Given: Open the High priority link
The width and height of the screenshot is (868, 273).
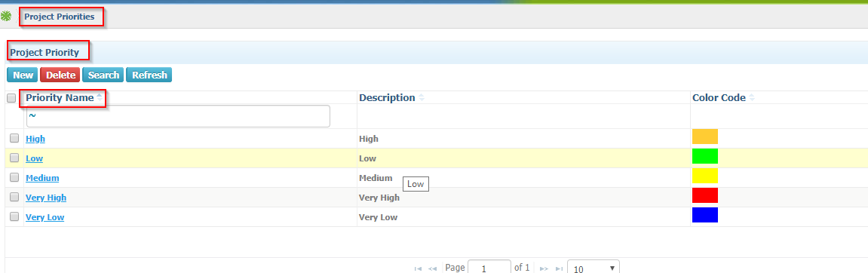Looking at the screenshot, I should 35,139.
